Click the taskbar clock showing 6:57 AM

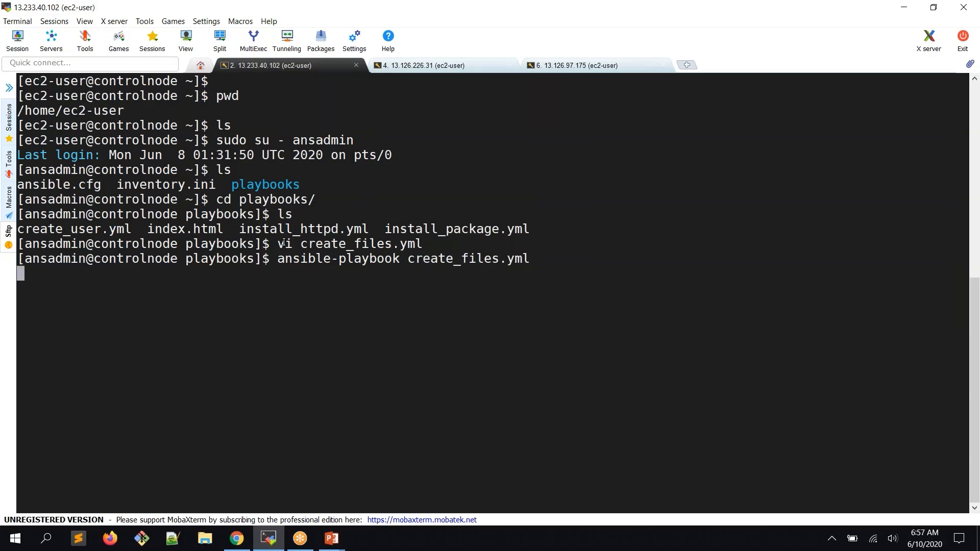[924, 538]
